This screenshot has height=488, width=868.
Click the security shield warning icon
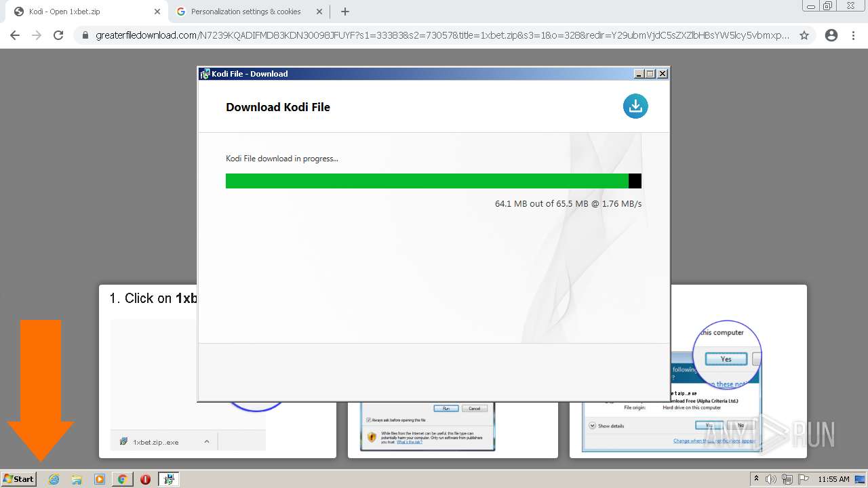(372, 437)
